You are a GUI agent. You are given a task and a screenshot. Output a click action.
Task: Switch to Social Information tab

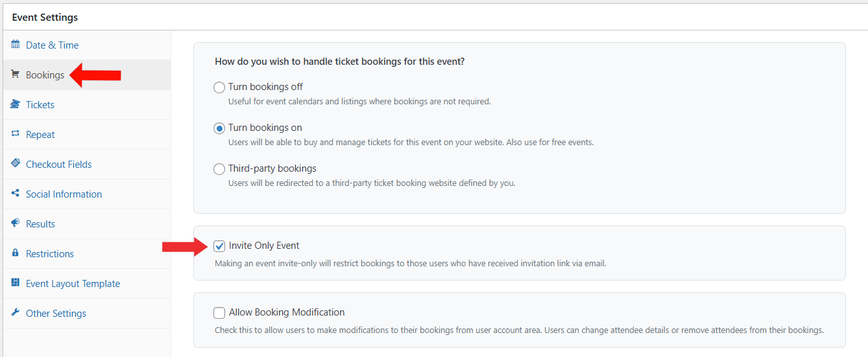click(87, 194)
